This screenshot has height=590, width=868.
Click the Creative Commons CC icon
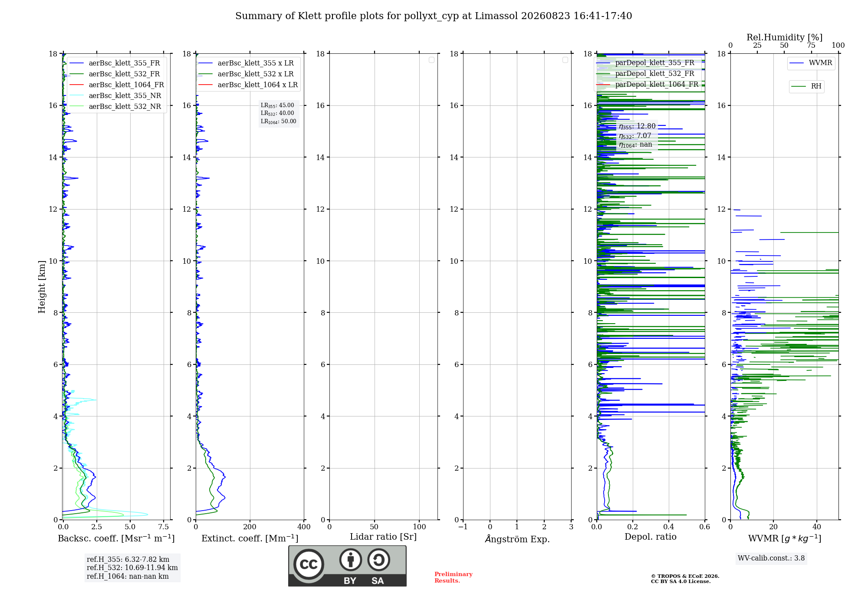[x=309, y=564]
